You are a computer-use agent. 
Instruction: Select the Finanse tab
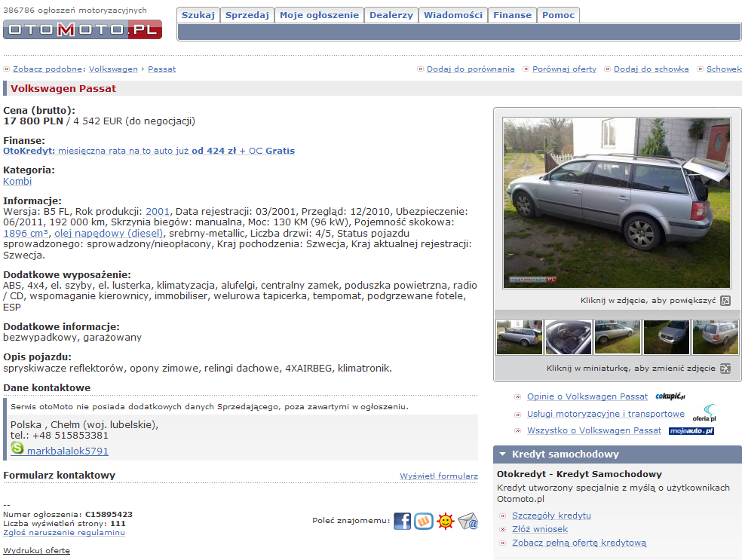[x=512, y=15]
